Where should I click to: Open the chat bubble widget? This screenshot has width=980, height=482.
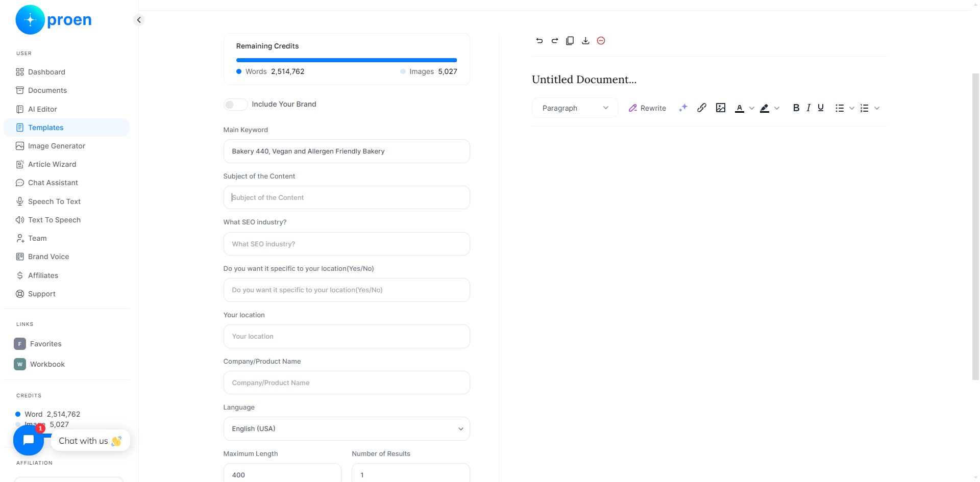[29, 440]
